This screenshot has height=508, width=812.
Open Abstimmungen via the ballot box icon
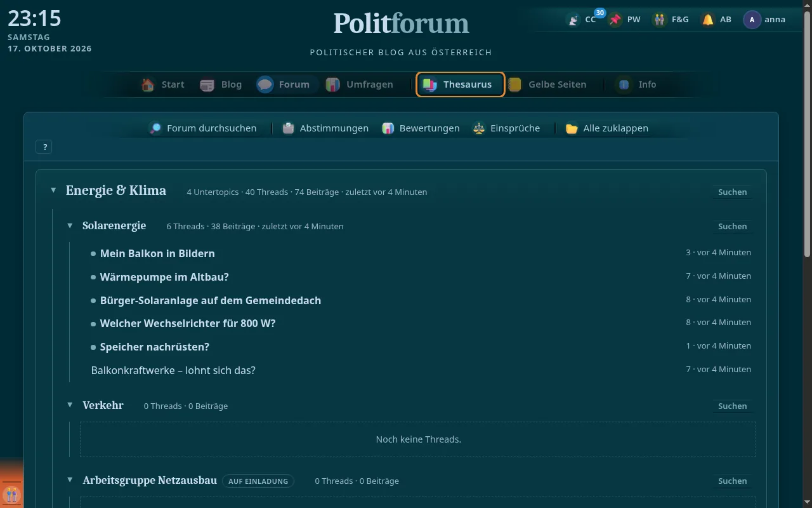tap(289, 128)
